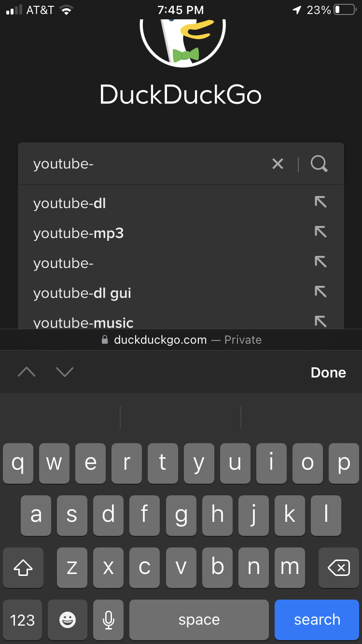Screen dimensions: 362x644
Task: Open the emoji keyboard
Action: tap(68, 620)
